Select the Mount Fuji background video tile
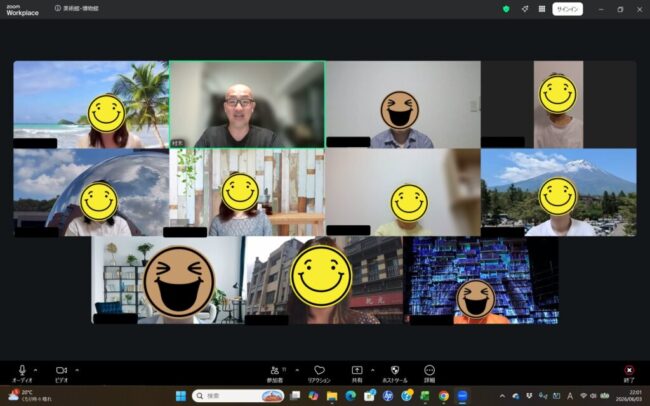 tap(559, 192)
